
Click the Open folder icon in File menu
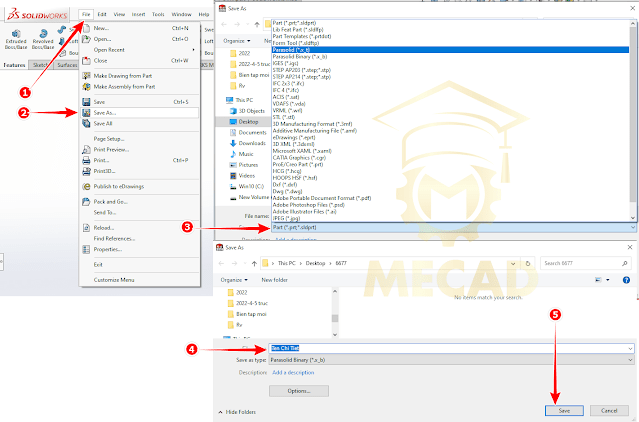[86, 39]
